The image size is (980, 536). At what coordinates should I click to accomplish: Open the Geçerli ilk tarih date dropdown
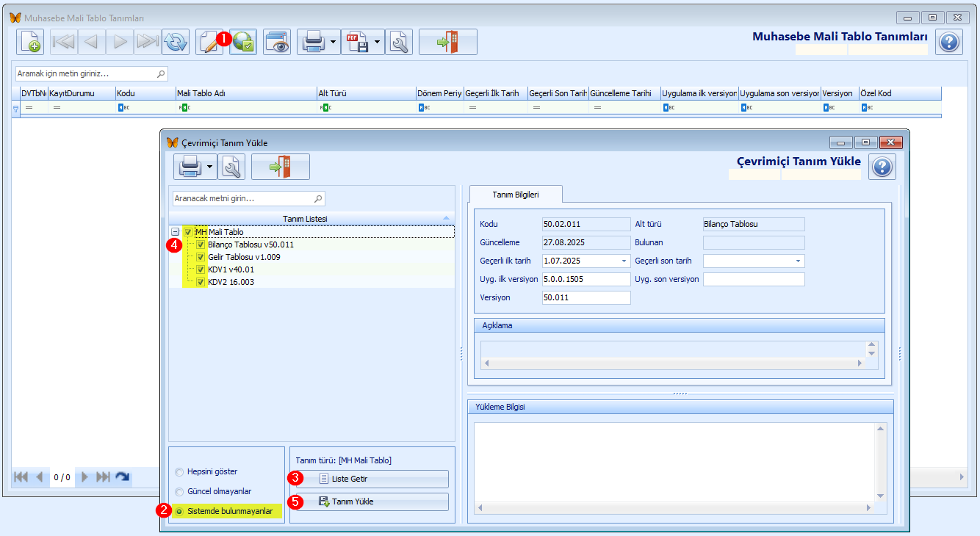624,261
